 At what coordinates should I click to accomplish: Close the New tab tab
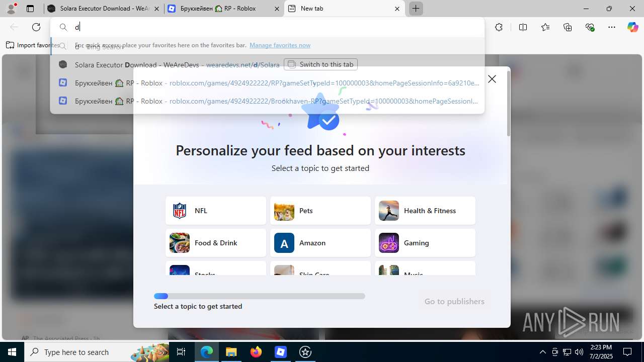click(x=397, y=9)
